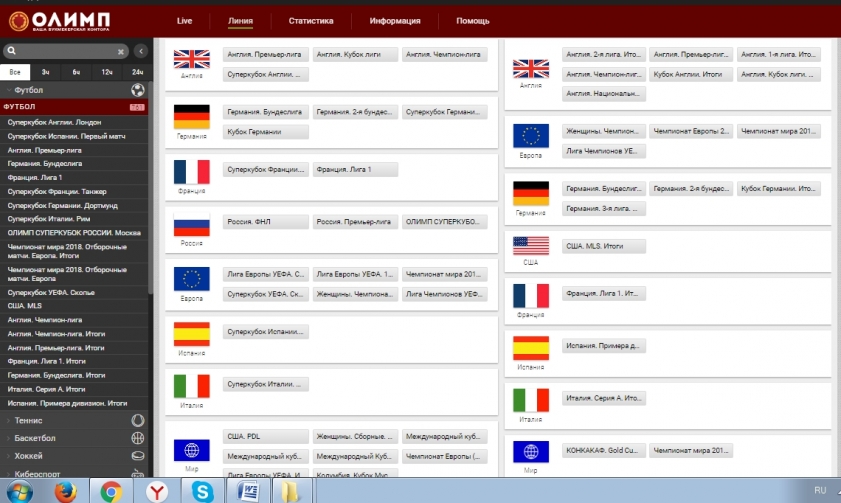Click the world globe icon in left panel
Viewport: 841px width, 503px height.
tap(191, 450)
